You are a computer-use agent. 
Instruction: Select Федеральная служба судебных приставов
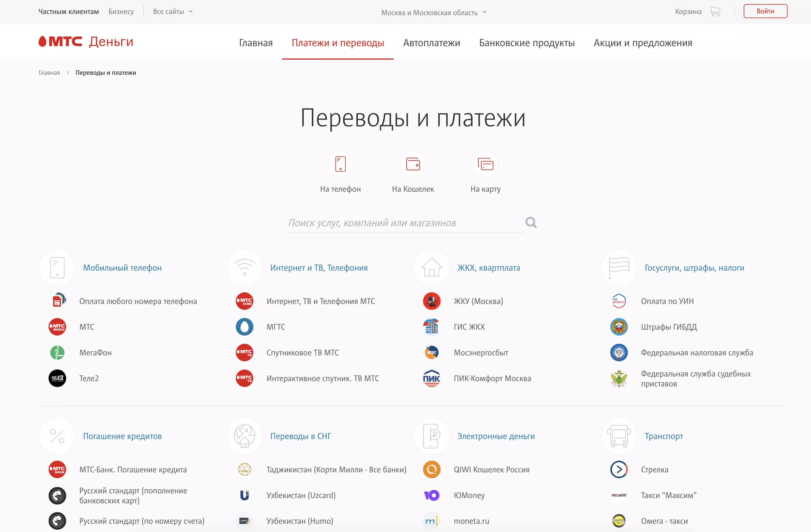[x=695, y=379]
